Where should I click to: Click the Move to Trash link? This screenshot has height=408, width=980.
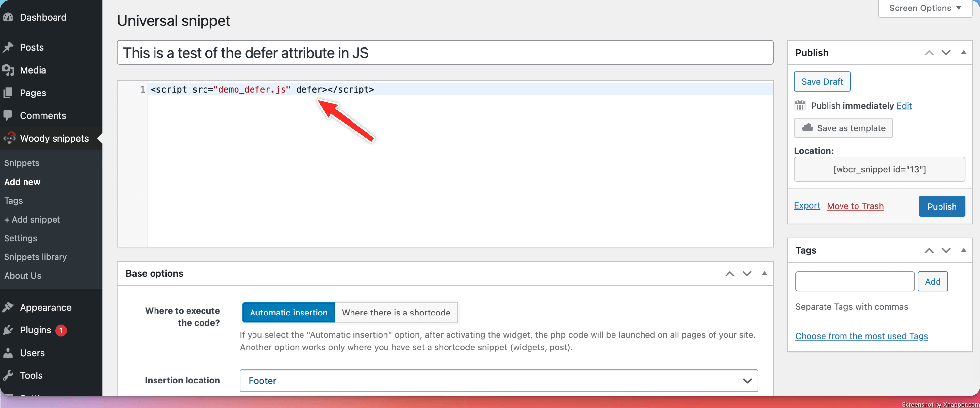coord(855,206)
